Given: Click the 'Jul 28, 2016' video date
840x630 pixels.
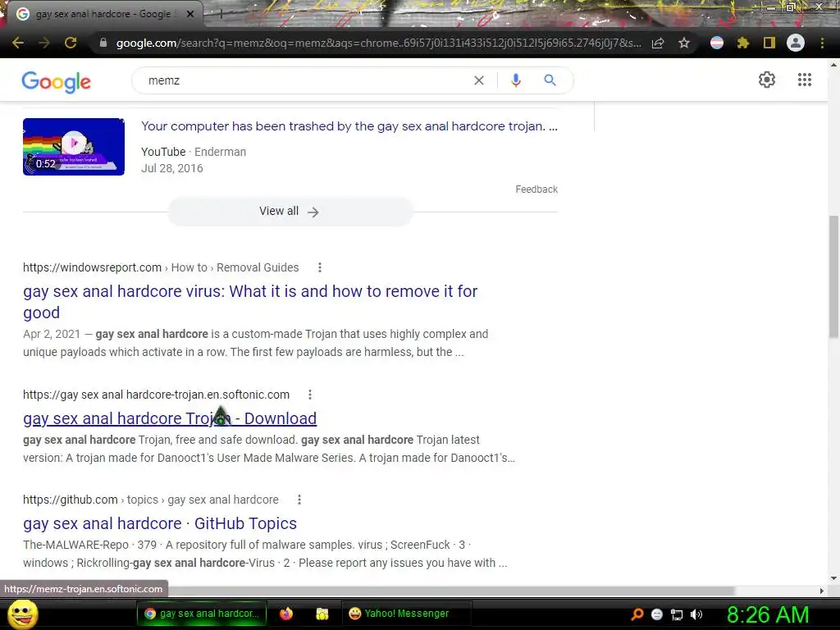Looking at the screenshot, I should tap(172, 168).
